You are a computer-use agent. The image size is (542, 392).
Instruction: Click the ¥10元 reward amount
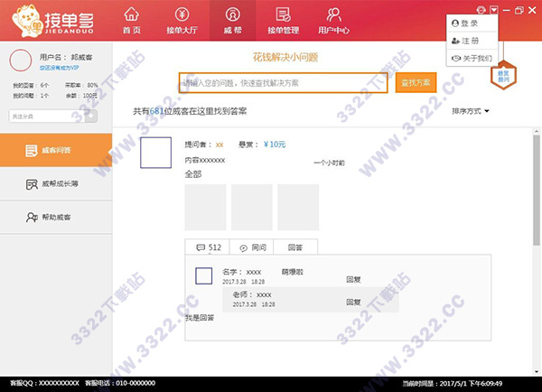point(275,145)
